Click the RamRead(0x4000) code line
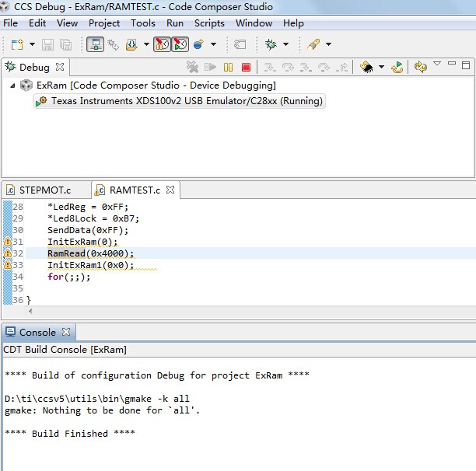476x471 pixels. coord(90,253)
